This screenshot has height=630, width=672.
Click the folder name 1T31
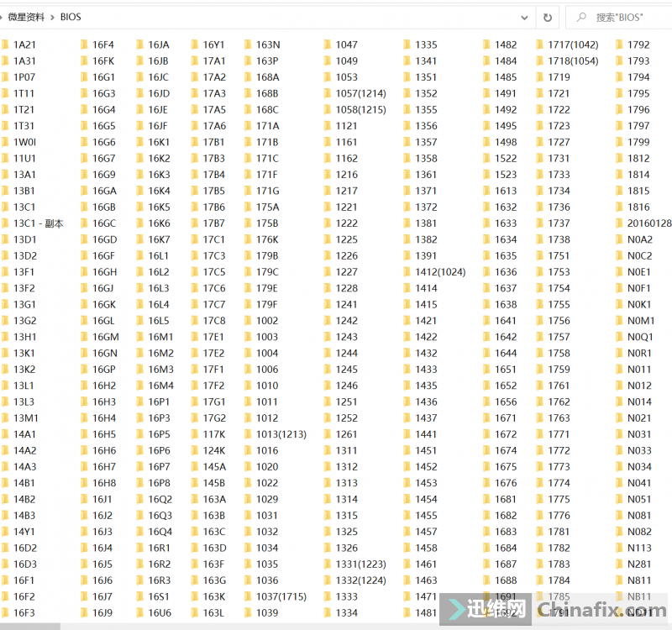click(x=24, y=126)
